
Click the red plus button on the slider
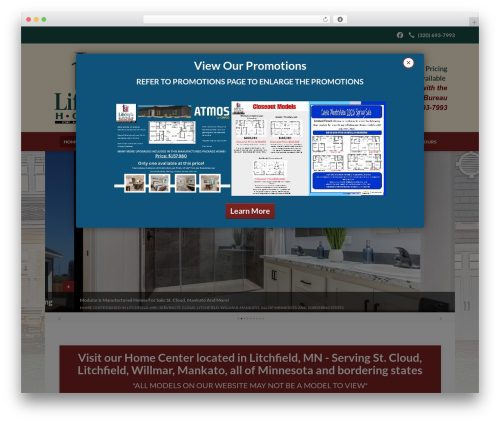[68, 286]
